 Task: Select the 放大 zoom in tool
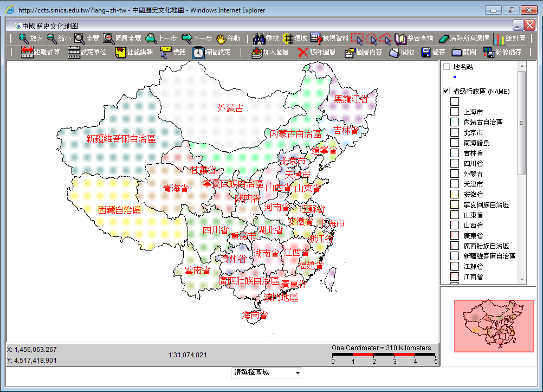(30, 38)
